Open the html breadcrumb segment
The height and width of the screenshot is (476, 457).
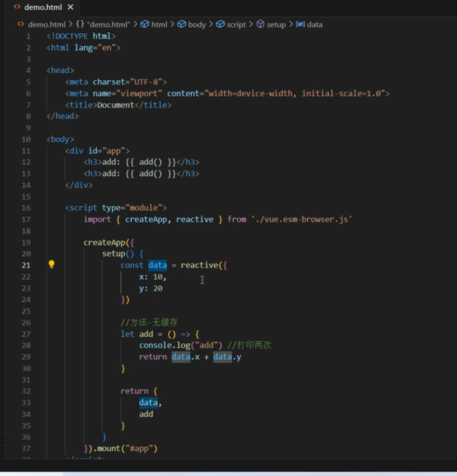[x=159, y=25]
